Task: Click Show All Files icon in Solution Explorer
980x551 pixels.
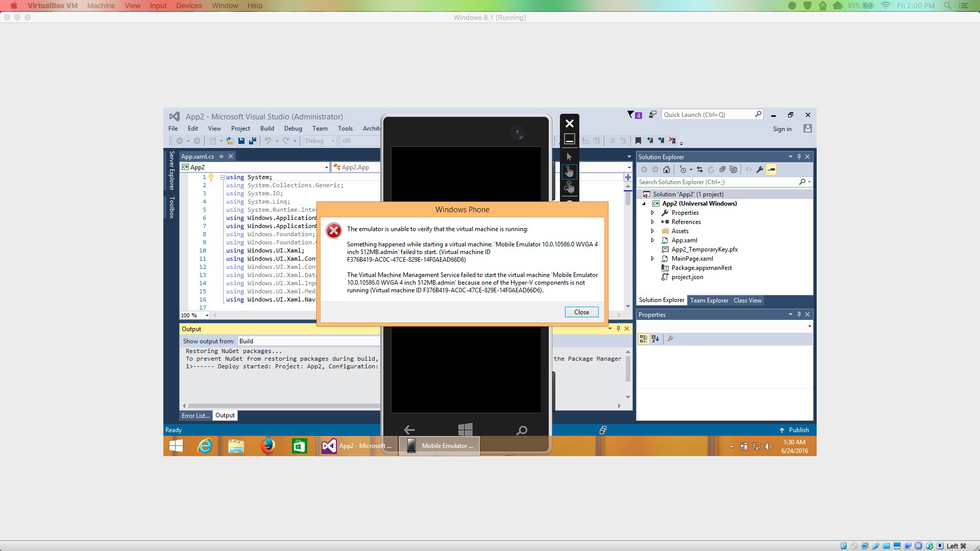Action: coord(733,169)
